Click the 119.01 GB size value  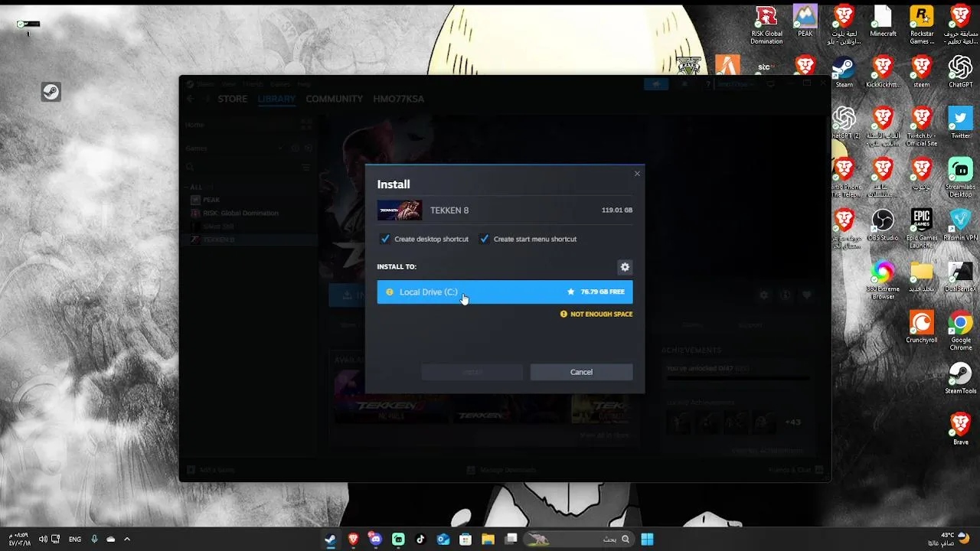pyautogui.click(x=617, y=210)
